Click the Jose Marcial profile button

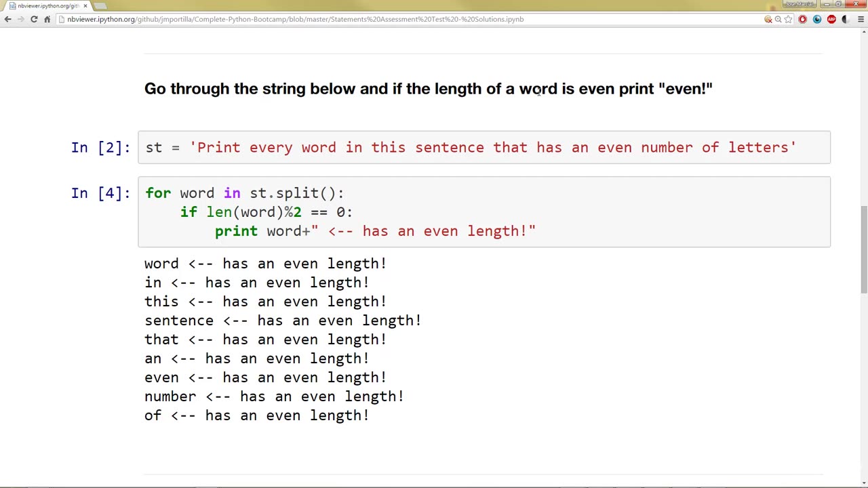pyautogui.click(x=799, y=4)
